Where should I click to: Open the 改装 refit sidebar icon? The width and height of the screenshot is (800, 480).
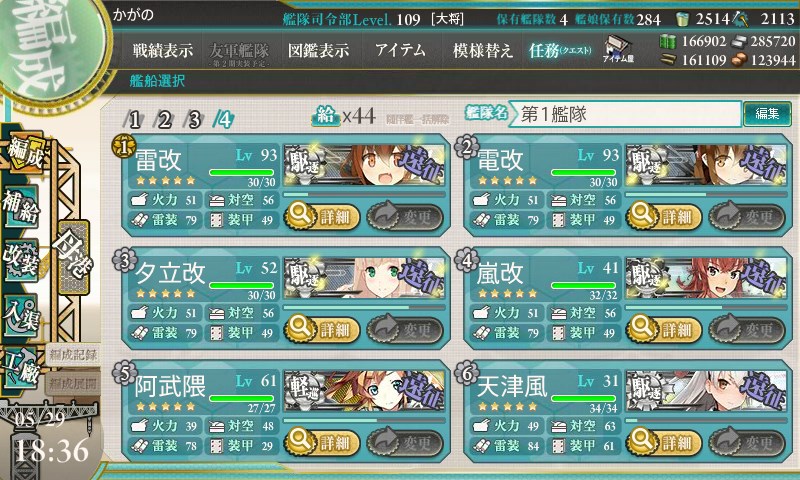21,260
